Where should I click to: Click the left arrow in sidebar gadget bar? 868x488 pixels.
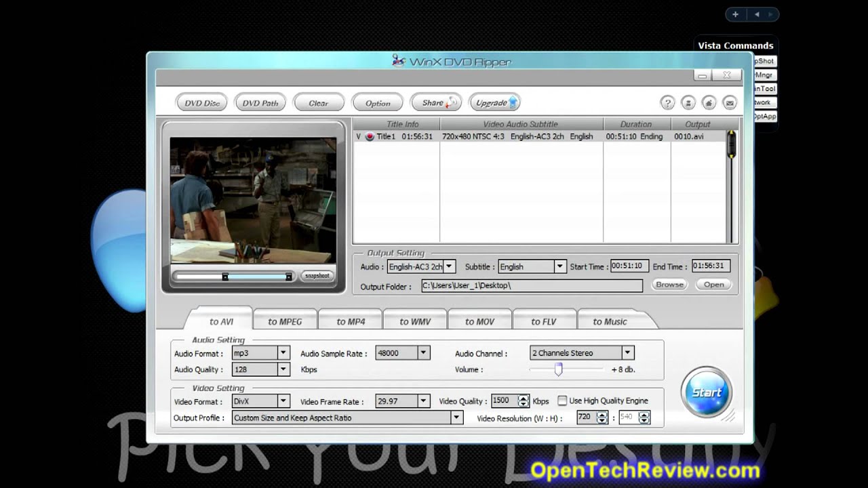[757, 14]
